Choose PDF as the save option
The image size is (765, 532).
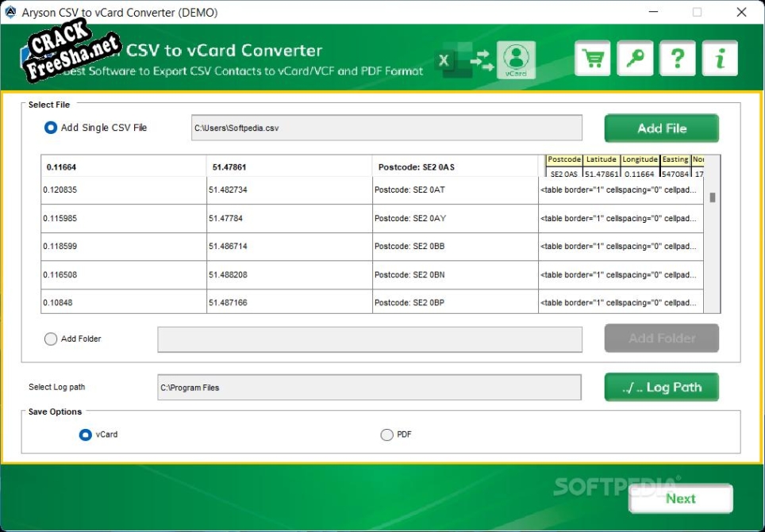386,434
